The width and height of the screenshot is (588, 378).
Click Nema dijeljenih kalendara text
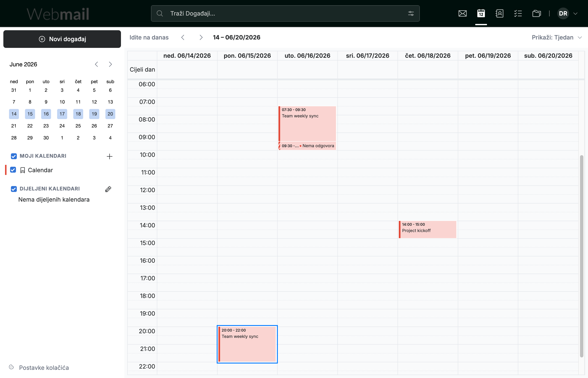coord(54,199)
